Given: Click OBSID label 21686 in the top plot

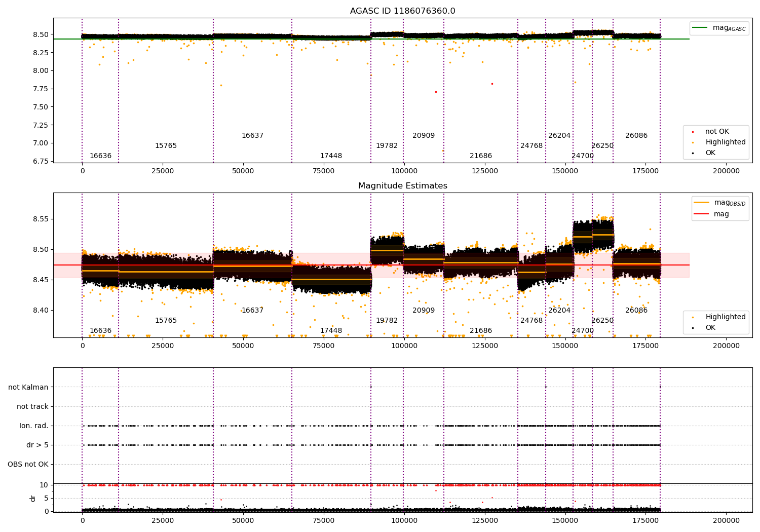Looking at the screenshot, I should point(481,156).
